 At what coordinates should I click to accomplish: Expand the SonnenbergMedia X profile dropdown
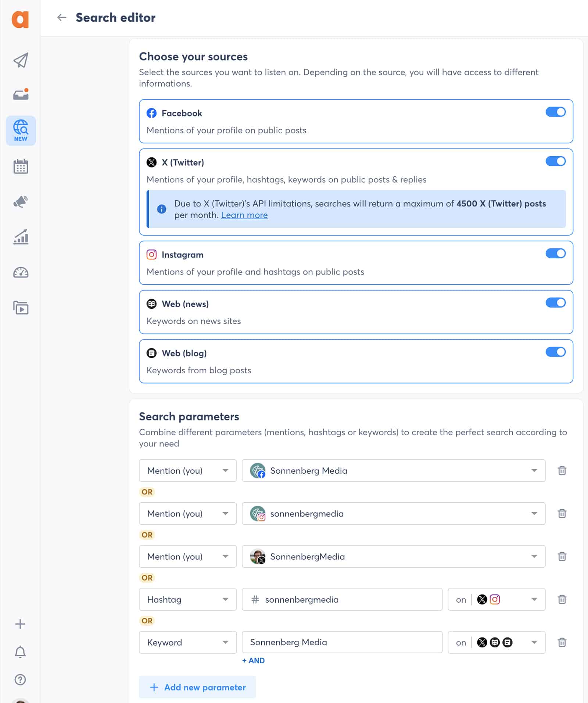tap(394, 556)
